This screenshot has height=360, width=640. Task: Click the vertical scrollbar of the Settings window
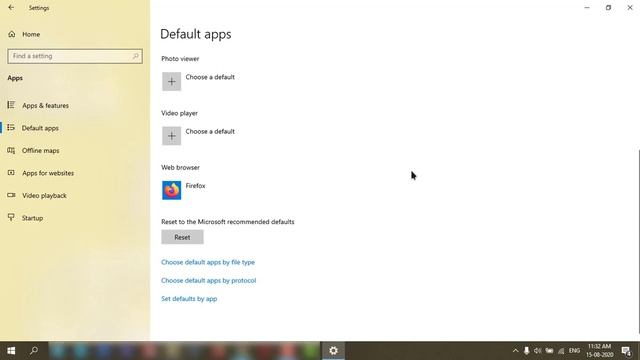tap(638, 241)
